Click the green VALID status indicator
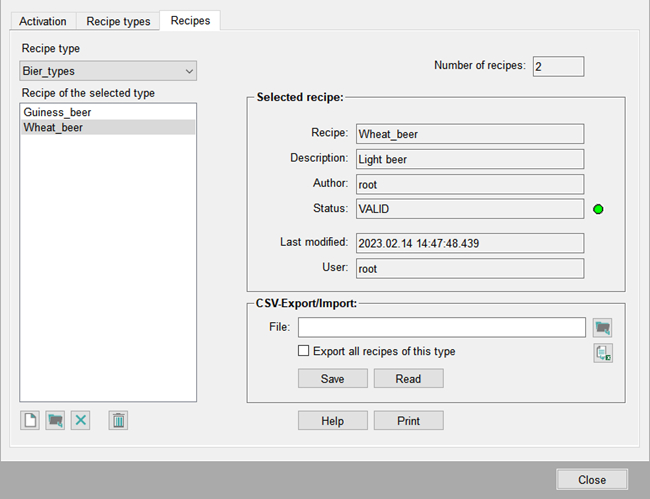The image size is (650, 499). (598, 209)
